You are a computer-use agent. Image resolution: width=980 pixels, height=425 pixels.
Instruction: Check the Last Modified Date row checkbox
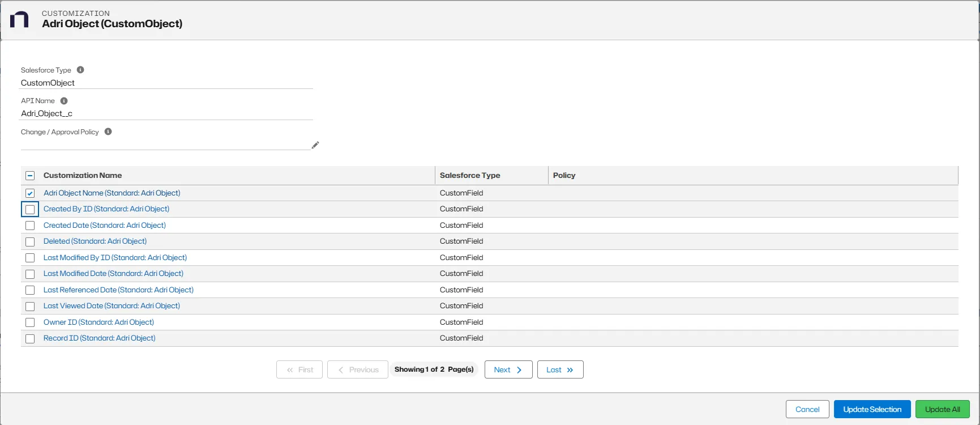30,274
